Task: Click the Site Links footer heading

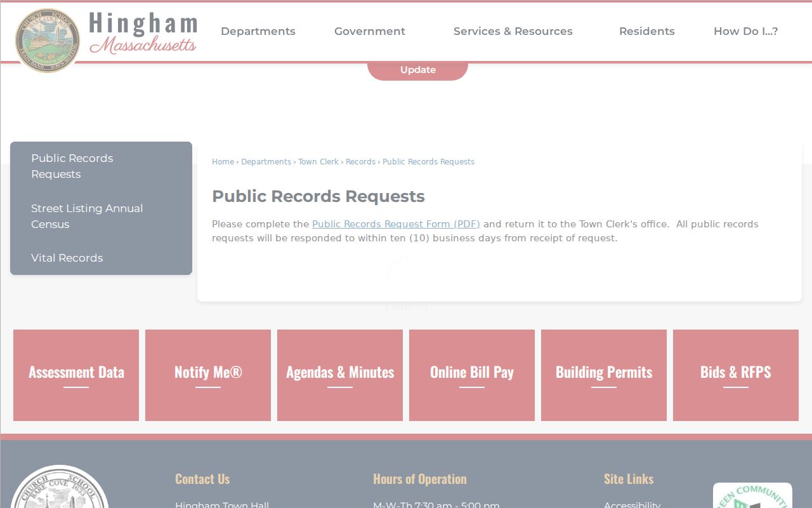Action: 629,479
